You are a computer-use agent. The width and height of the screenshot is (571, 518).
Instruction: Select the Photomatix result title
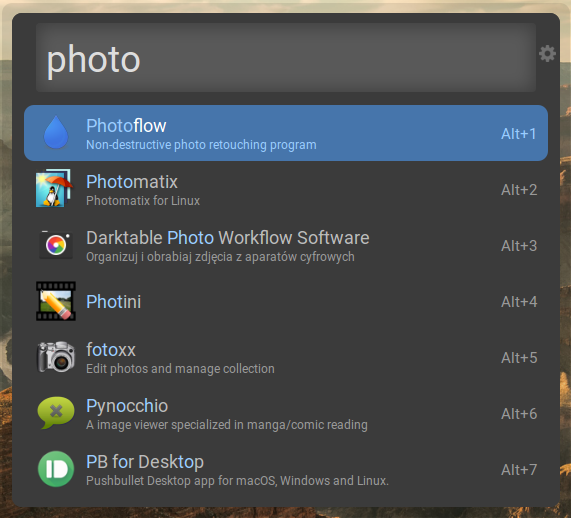point(132,181)
